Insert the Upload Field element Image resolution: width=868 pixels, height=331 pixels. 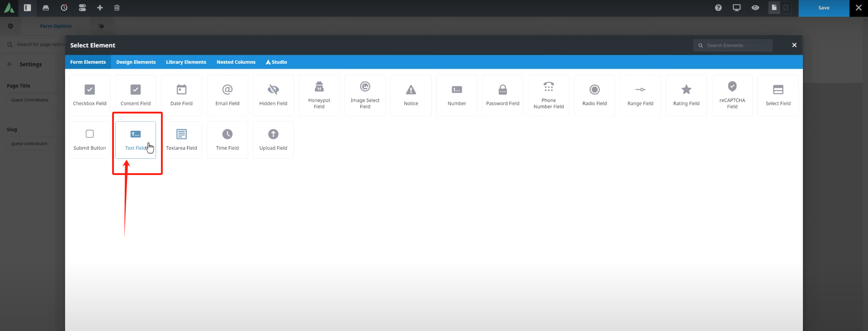click(x=273, y=140)
